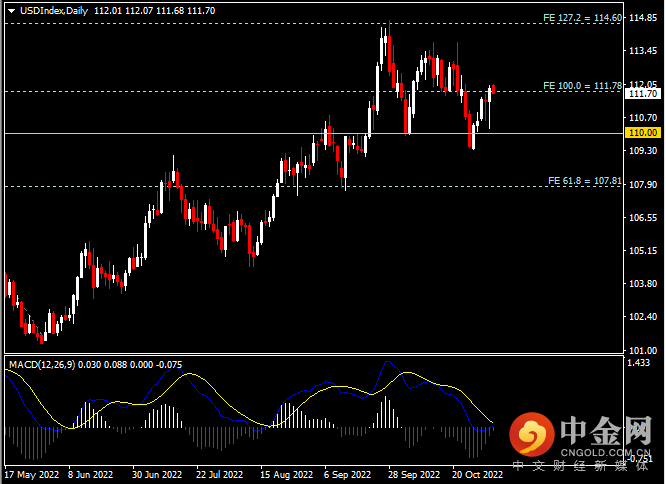The width and height of the screenshot is (666, 484).
Task: Click the 22 Jul 2022 date label
Action: click(220, 475)
